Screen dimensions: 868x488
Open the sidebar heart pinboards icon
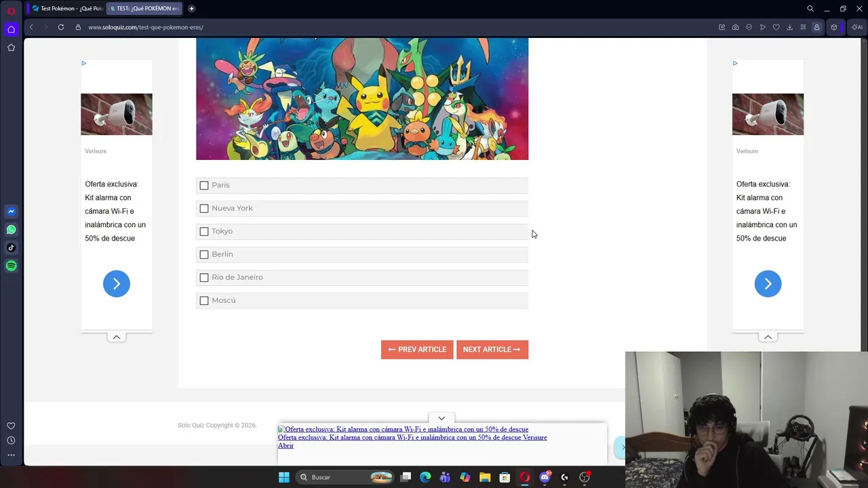tap(11, 426)
